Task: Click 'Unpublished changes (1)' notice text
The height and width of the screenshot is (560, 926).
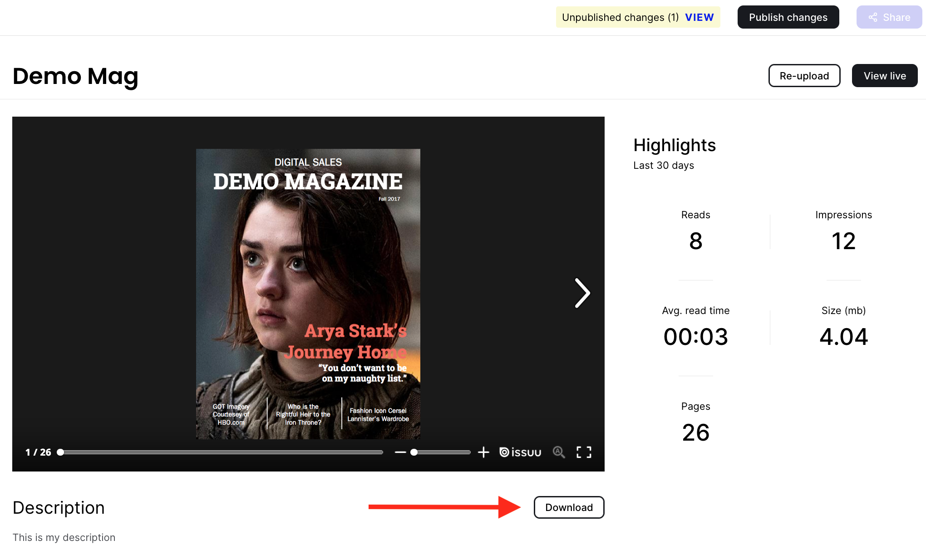Action: [620, 17]
